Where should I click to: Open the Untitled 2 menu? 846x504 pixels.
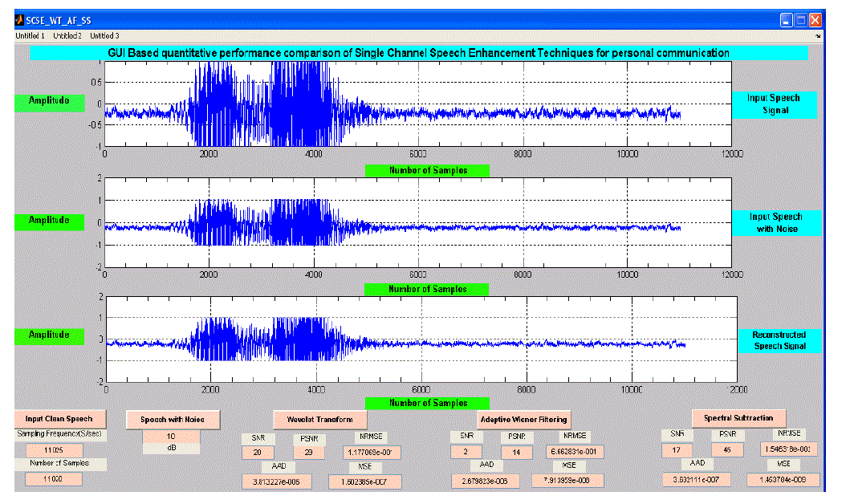click(67, 36)
